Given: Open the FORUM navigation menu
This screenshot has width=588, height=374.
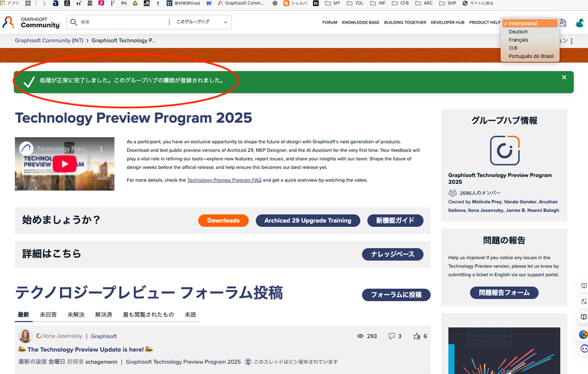Looking at the screenshot, I should (x=330, y=22).
